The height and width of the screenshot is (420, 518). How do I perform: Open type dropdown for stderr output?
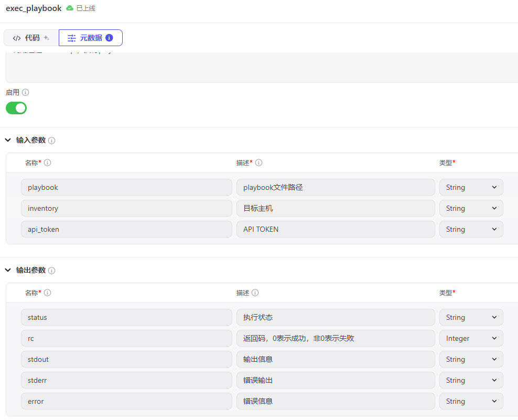(x=471, y=380)
